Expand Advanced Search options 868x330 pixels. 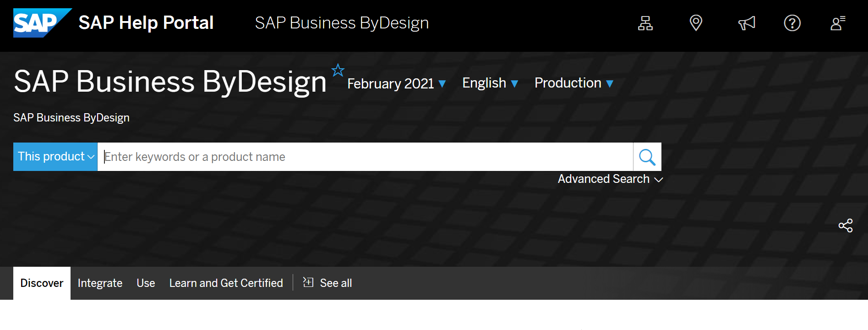610,179
